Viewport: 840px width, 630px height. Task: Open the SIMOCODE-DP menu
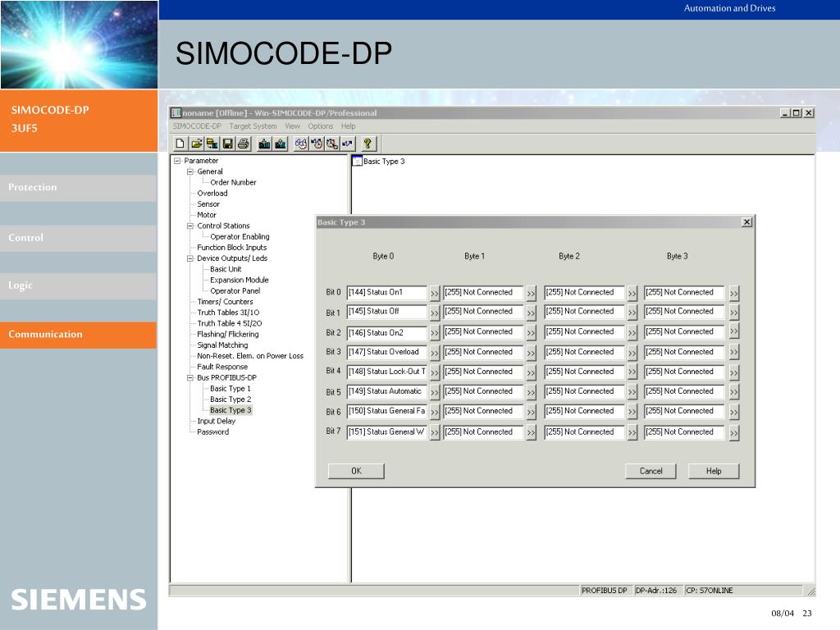pyautogui.click(x=197, y=126)
